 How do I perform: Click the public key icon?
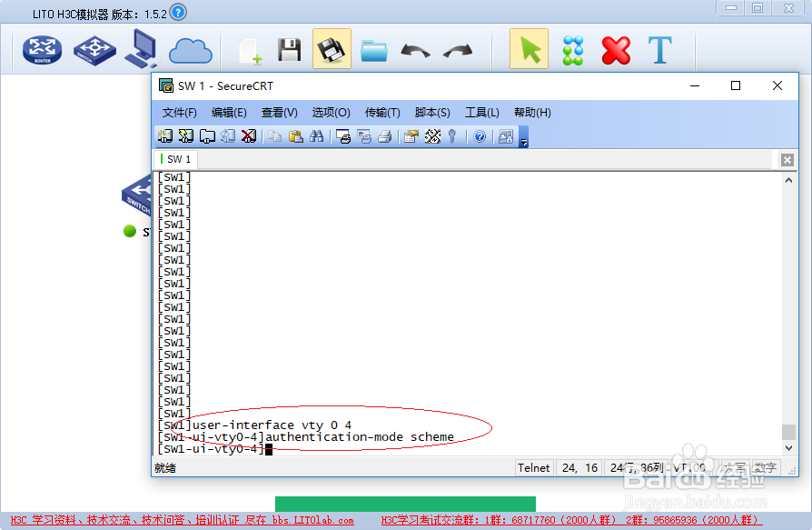pyautogui.click(x=452, y=136)
